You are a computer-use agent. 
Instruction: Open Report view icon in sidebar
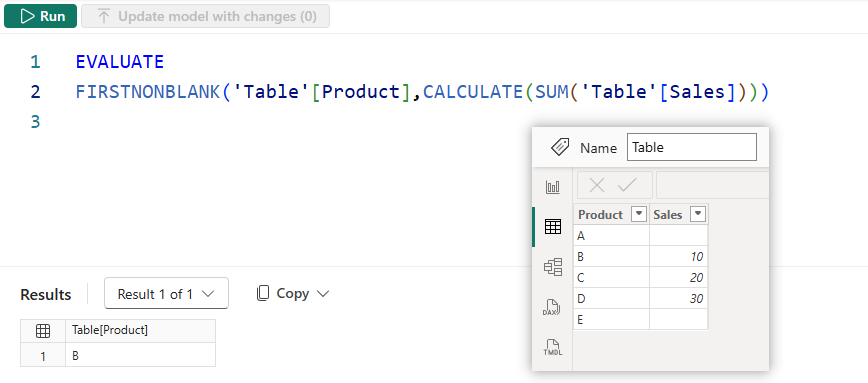(x=552, y=187)
